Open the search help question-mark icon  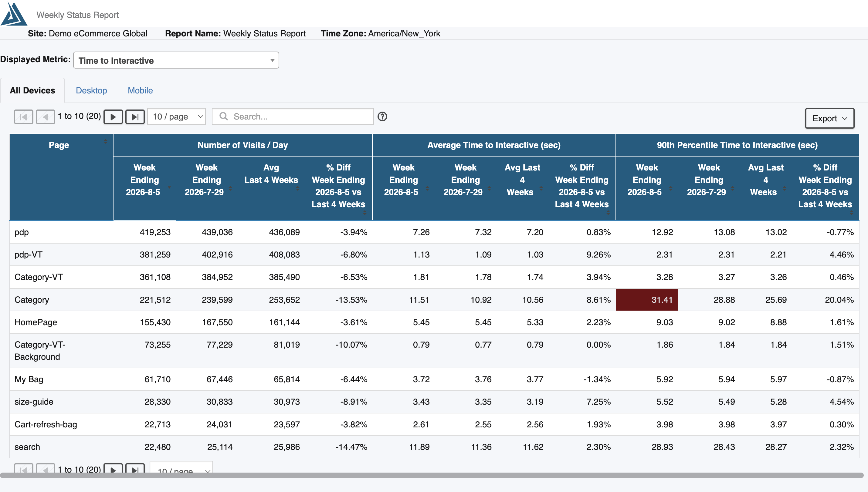tap(382, 116)
